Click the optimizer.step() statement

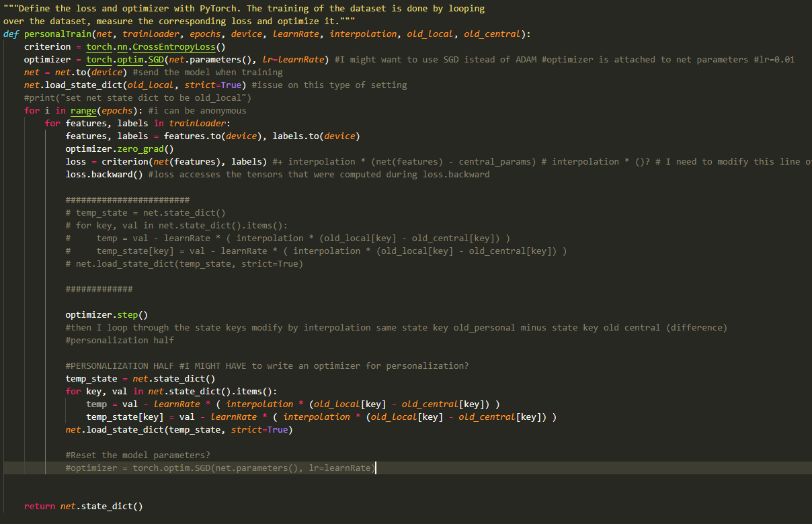pos(106,315)
